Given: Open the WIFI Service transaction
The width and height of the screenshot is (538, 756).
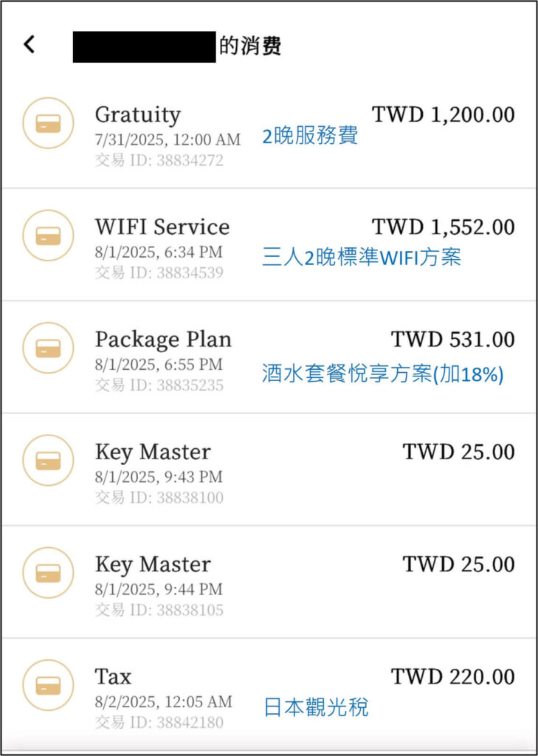Looking at the screenshot, I should coord(162,227).
